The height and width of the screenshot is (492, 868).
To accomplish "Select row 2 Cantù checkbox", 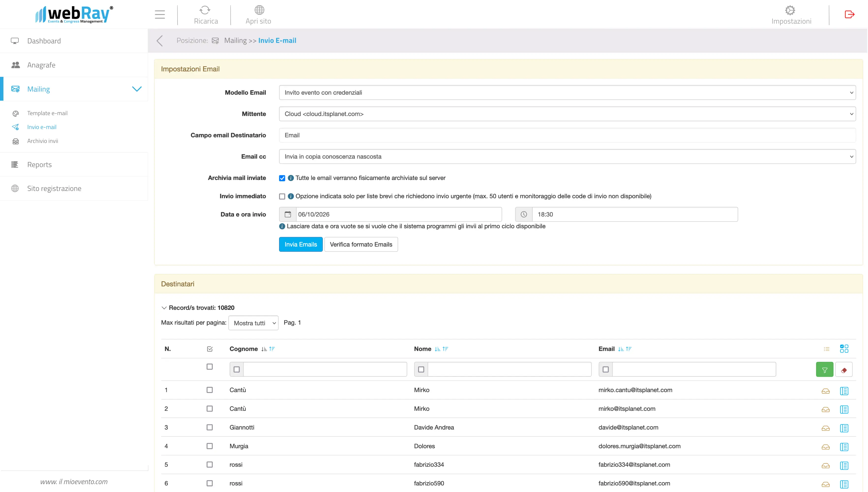I will (x=210, y=409).
